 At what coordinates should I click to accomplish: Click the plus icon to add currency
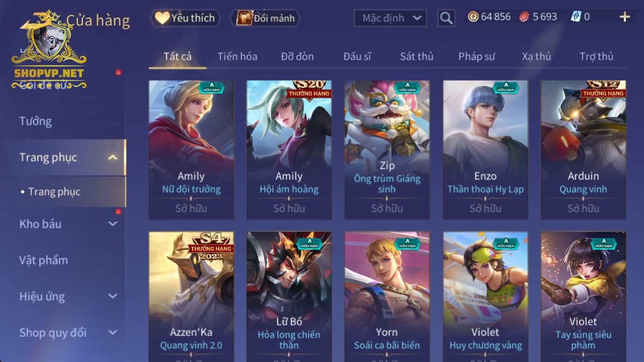click(x=624, y=17)
